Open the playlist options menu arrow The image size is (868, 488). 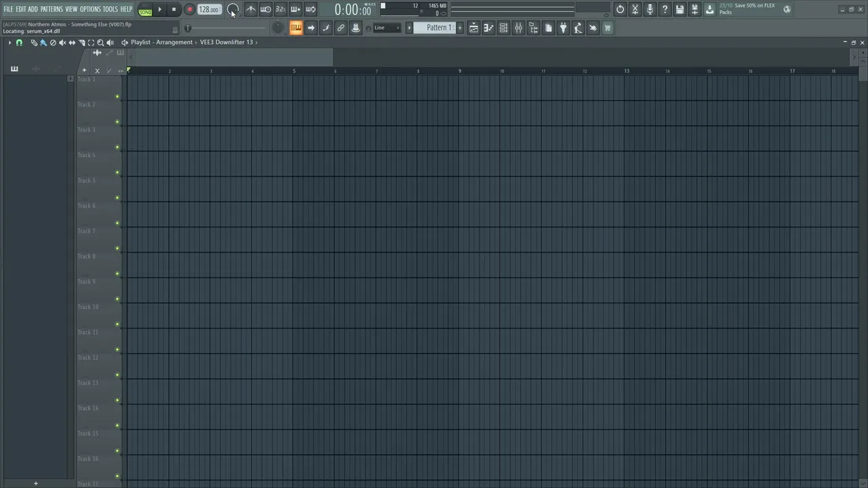[x=9, y=42]
